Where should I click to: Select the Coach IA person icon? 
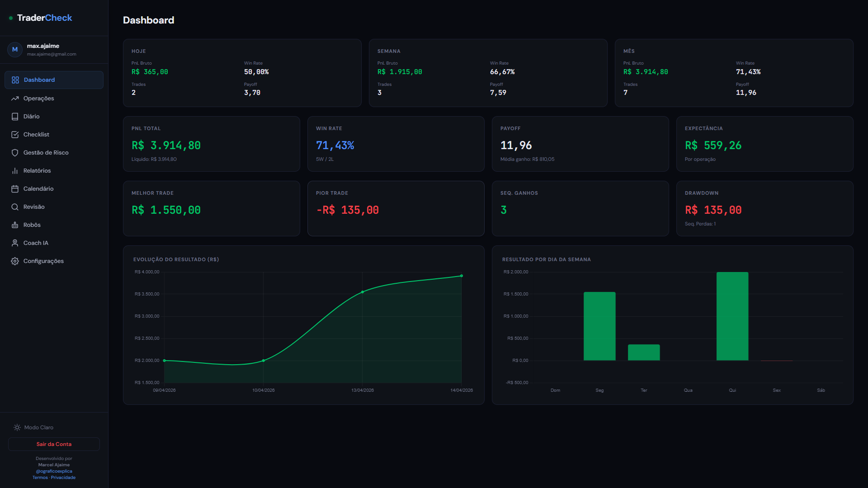[x=15, y=243]
